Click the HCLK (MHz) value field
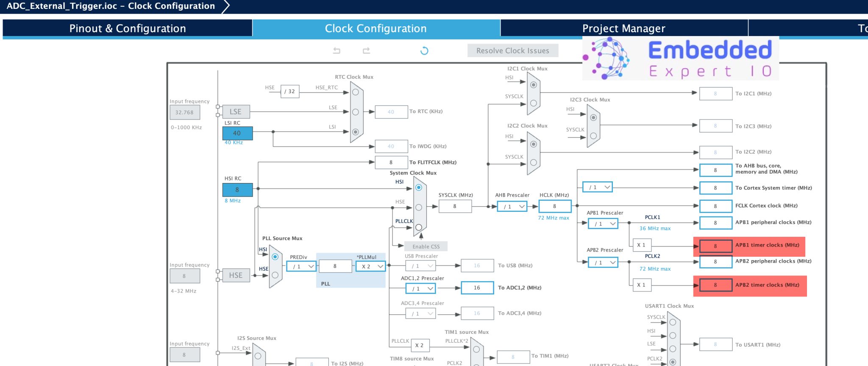This screenshot has width=868, height=366. [x=554, y=206]
